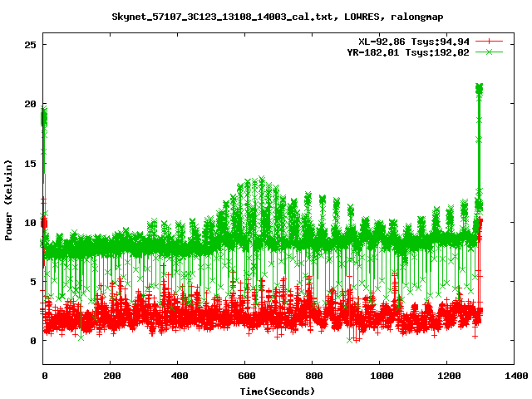Click the green outlier at zero near 910 seconds
This screenshot has width=532, height=399.
click(x=349, y=340)
